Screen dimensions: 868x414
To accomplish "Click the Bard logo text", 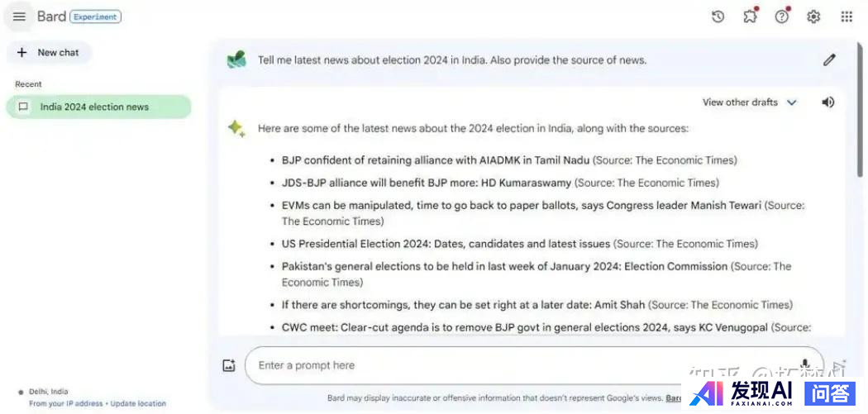I will click(51, 17).
